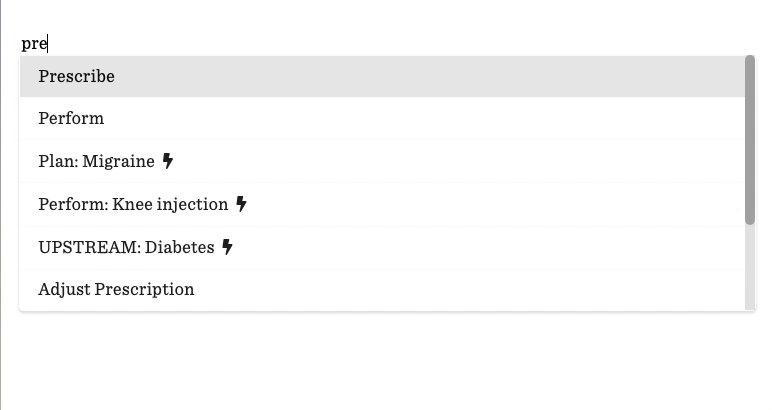
Task: Click the highlighted first suggestion row
Action: tap(382, 76)
